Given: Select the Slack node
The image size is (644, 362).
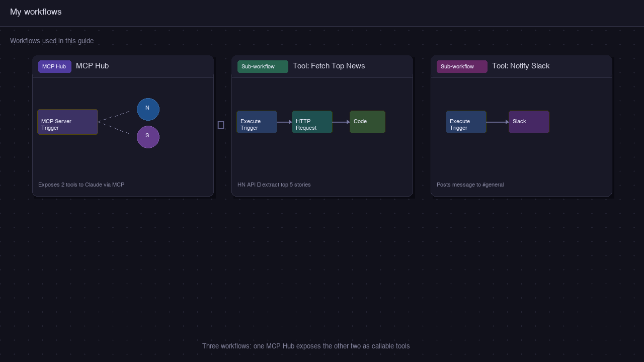Looking at the screenshot, I should tap(529, 122).
